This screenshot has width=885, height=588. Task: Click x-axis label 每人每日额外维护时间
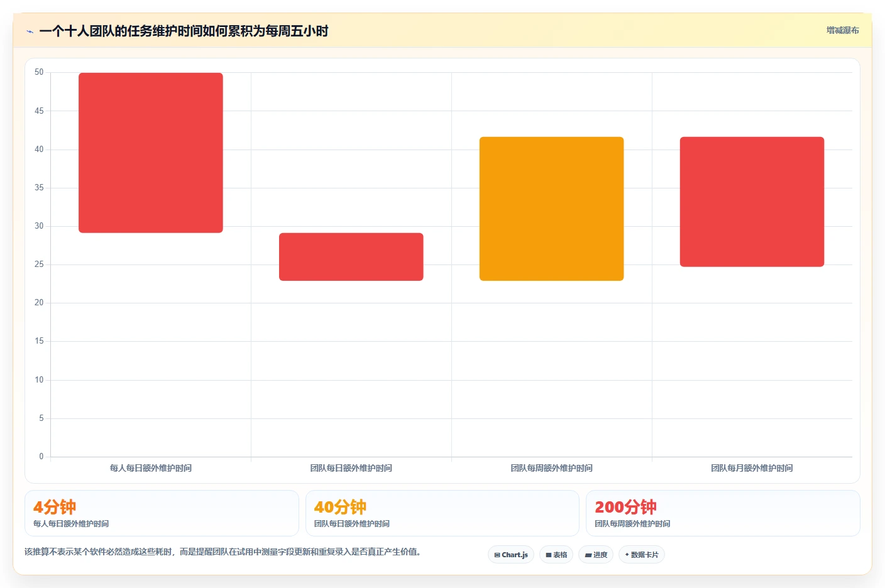tap(151, 468)
